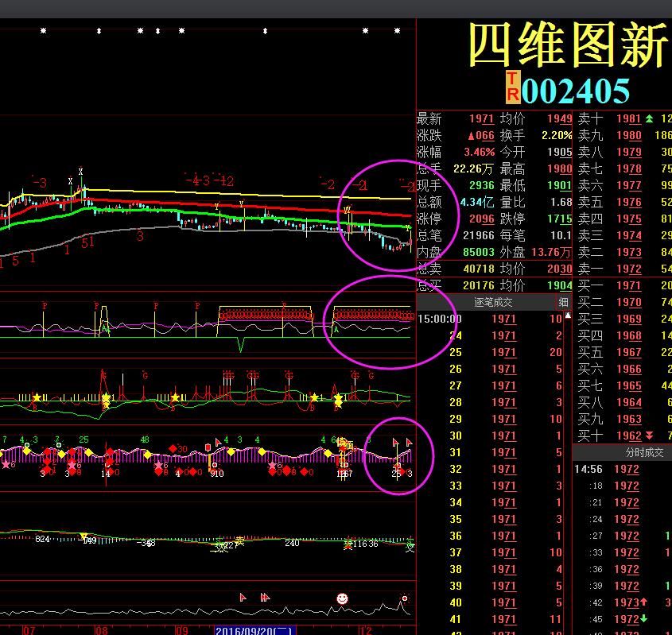The image size is (672, 635).
Task: Click the 最低 price 1901
Action: pos(559,185)
